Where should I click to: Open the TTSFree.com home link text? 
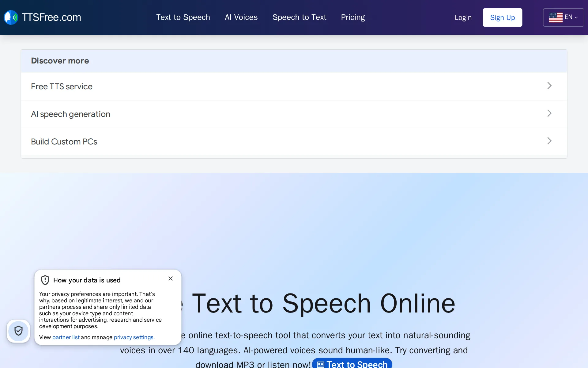pos(51,17)
